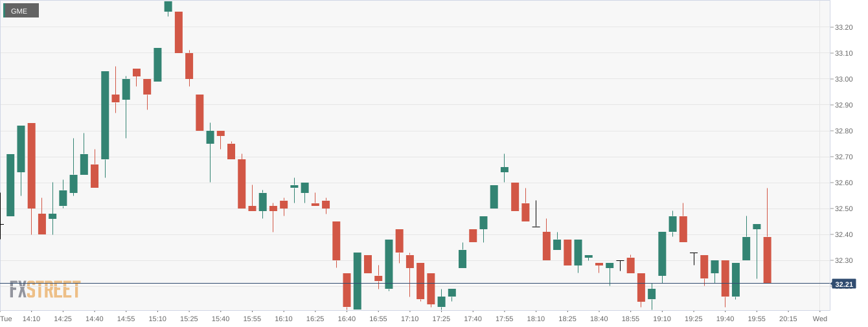Select the 18:25 time axis label
This screenshot has width=868, height=327.
567,319
